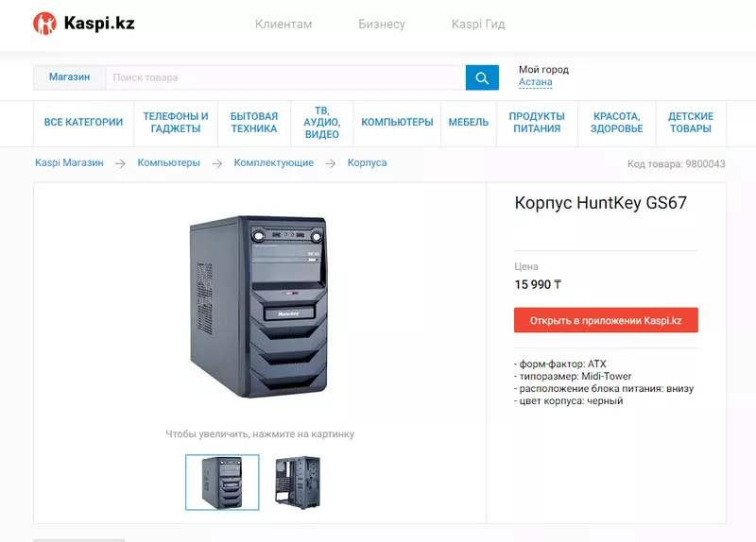The height and width of the screenshot is (542, 756).
Task: Click the типоразмер: Midi-Tower line
Action: 573,376
